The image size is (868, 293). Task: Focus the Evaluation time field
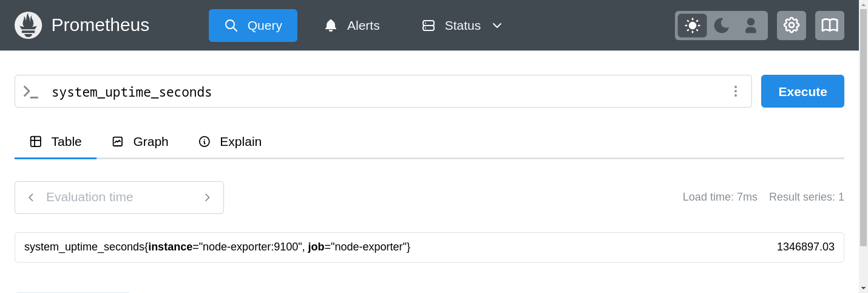click(x=119, y=198)
